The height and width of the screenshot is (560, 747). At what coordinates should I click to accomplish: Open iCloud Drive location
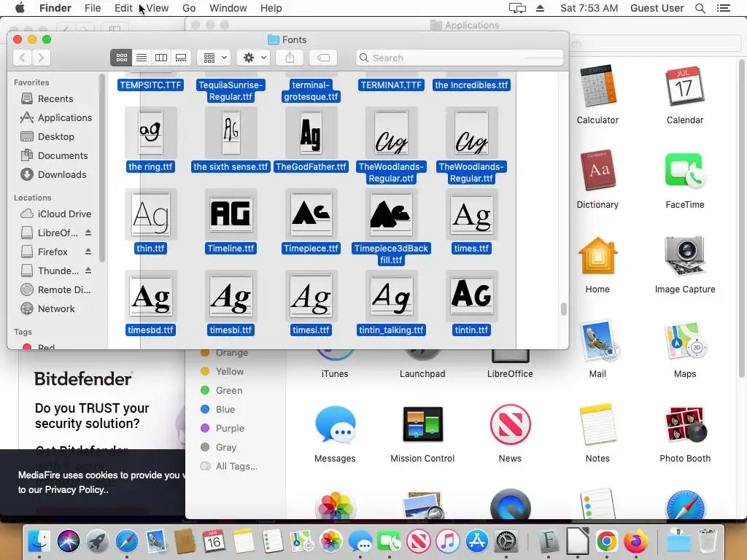[56, 214]
